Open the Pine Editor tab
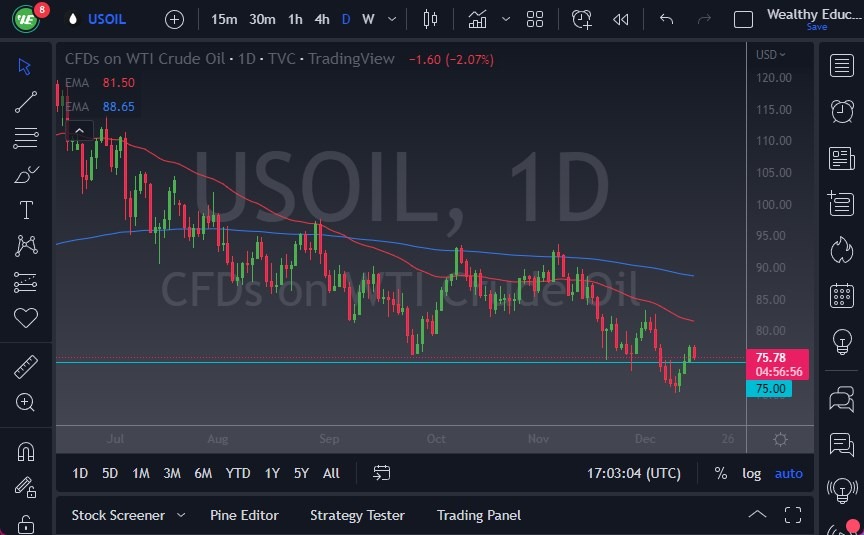 coord(244,515)
